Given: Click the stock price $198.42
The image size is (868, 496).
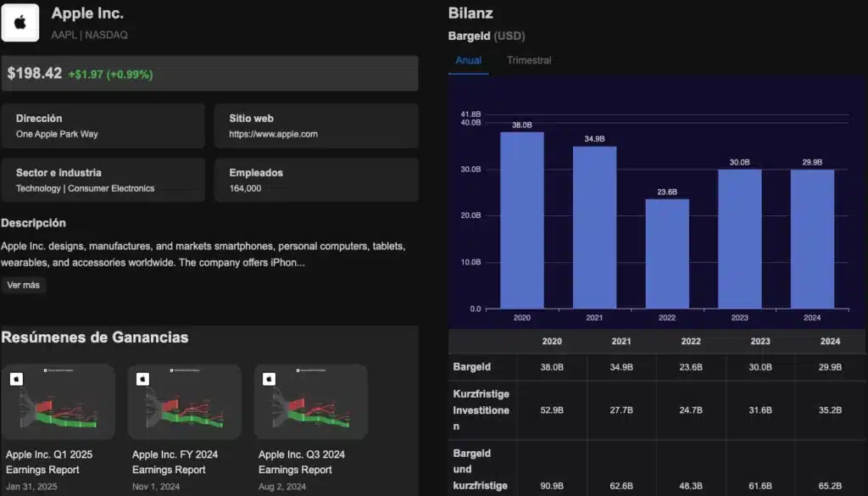Looking at the screenshot, I should tap(34, 73).
